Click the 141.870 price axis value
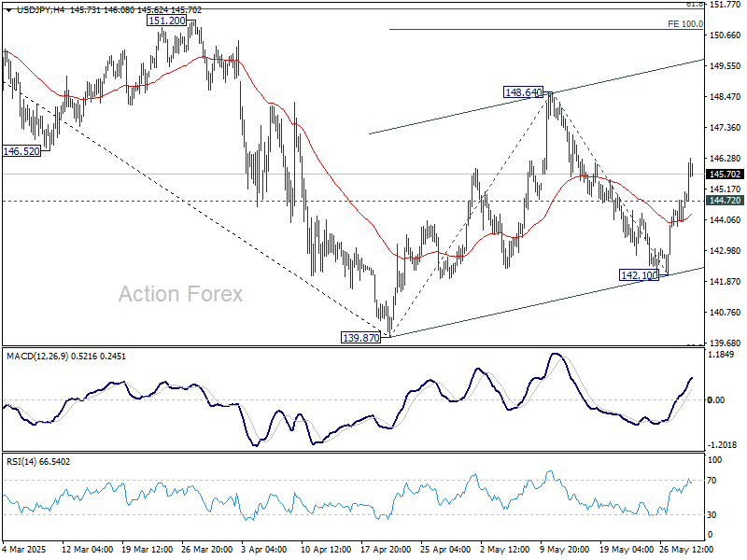 (x=726, y=282)
